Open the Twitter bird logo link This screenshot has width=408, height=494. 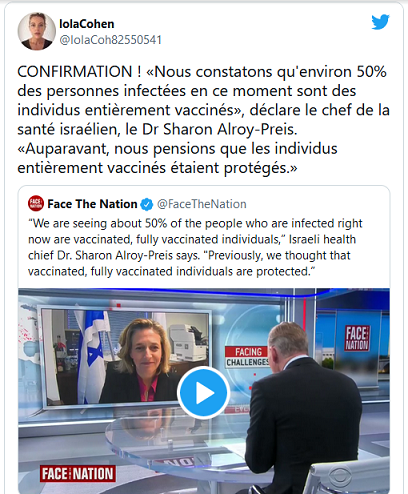380,22
